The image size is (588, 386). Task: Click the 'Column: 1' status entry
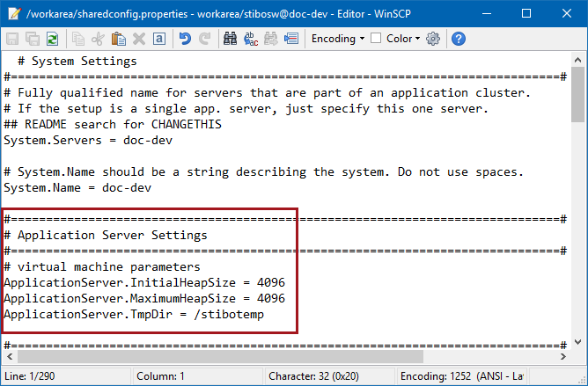160,375
